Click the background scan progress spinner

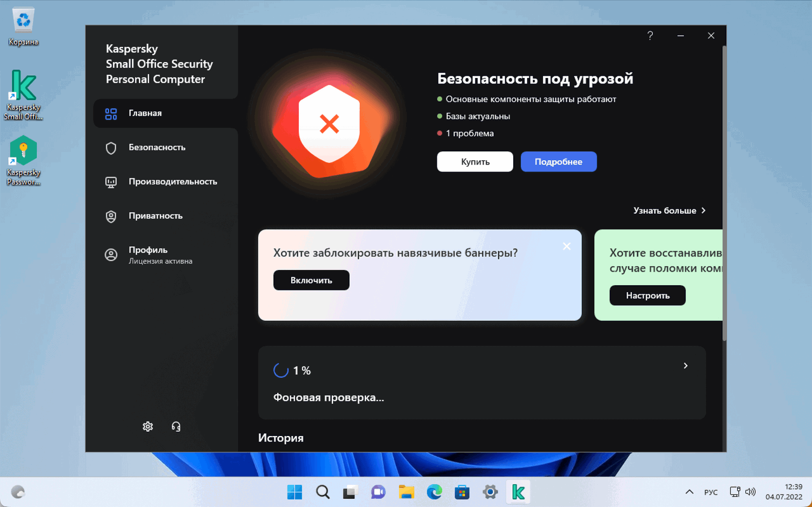click(280, 371)
